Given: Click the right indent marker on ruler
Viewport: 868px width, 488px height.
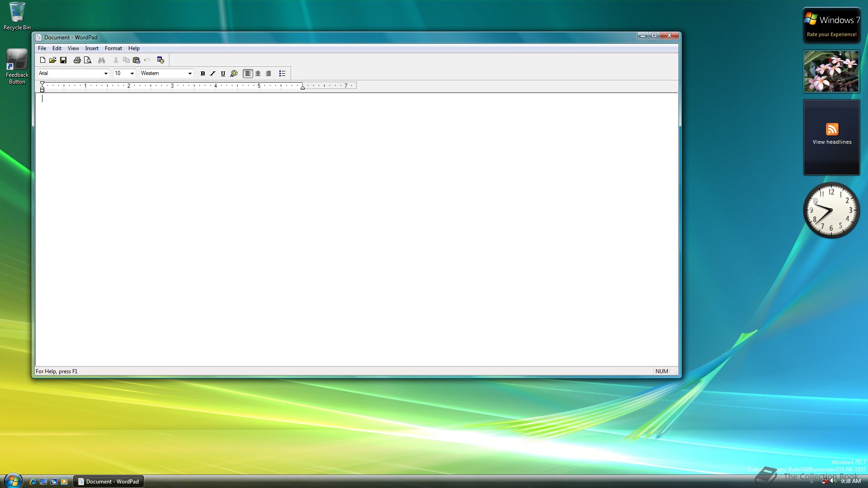Looking at the screenshot, I should (x=302, y=87).
